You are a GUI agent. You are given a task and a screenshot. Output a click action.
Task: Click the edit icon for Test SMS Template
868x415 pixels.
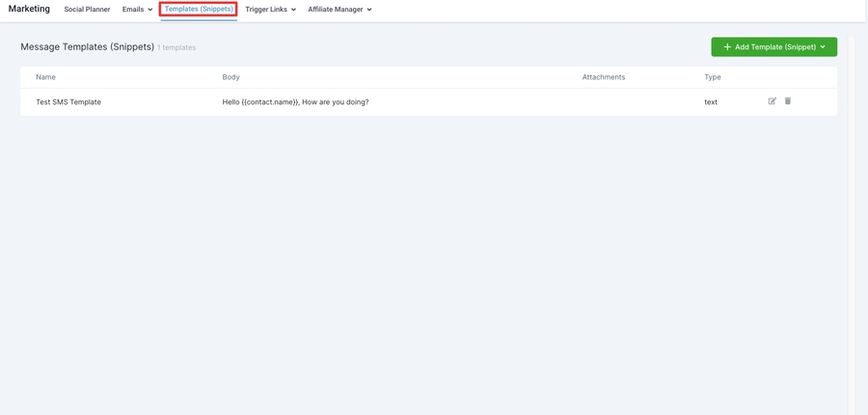click(x=772, y=101)
